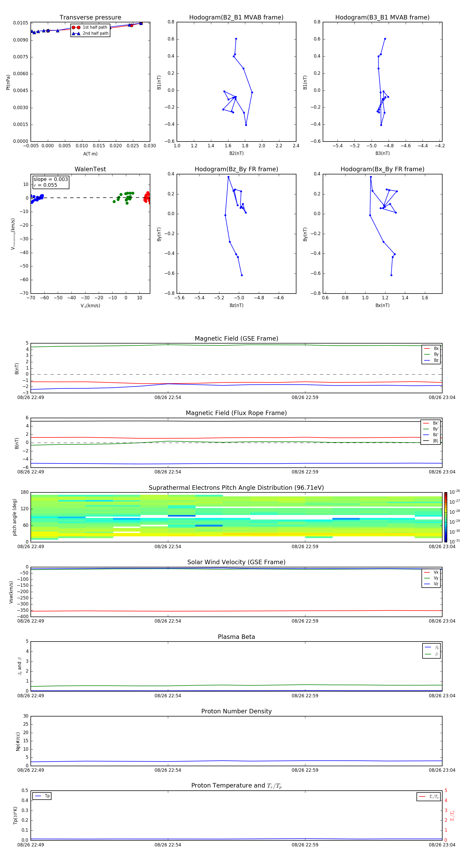
Task: Click the "Plasma Beta" panel title
Action: pyautogui.click(x=236, y=637)
